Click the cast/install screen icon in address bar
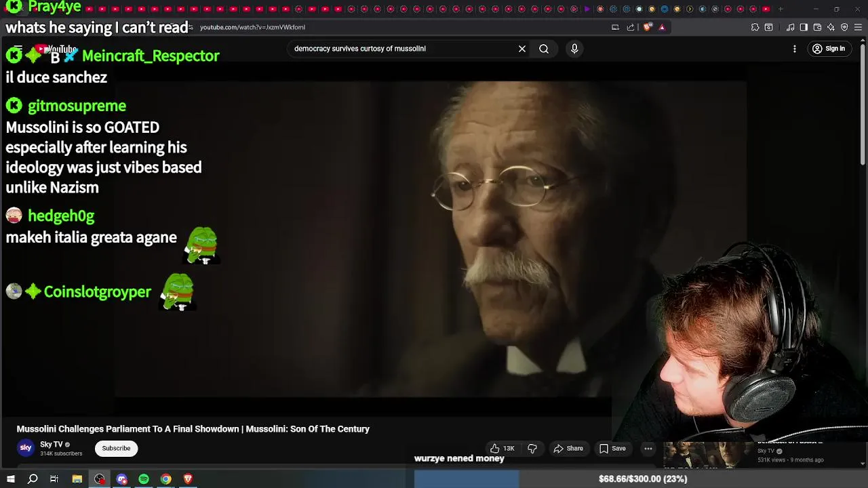The width and height of the screenshot is (868, 488). pos(615,27)
